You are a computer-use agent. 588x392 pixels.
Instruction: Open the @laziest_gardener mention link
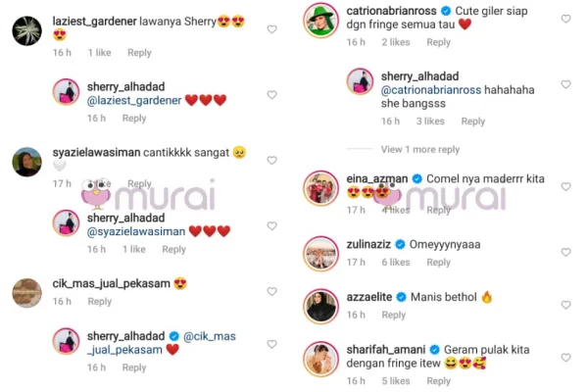point(134,101)
